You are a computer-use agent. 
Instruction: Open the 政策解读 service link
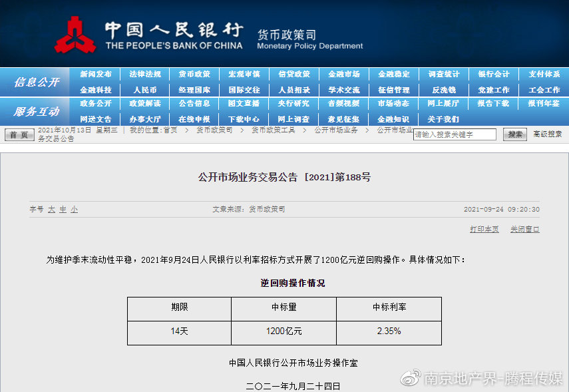145,103
